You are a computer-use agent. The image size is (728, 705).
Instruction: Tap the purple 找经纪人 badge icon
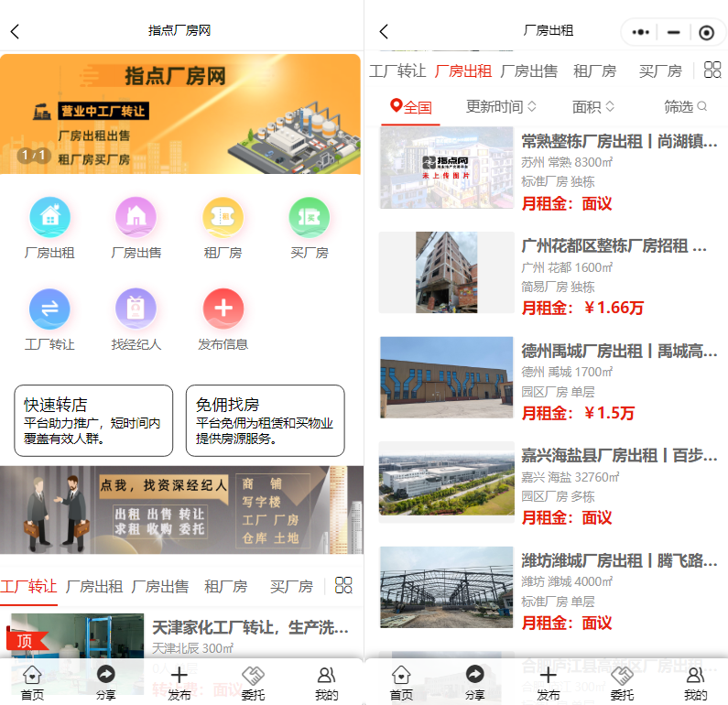[x=136, y=309]
